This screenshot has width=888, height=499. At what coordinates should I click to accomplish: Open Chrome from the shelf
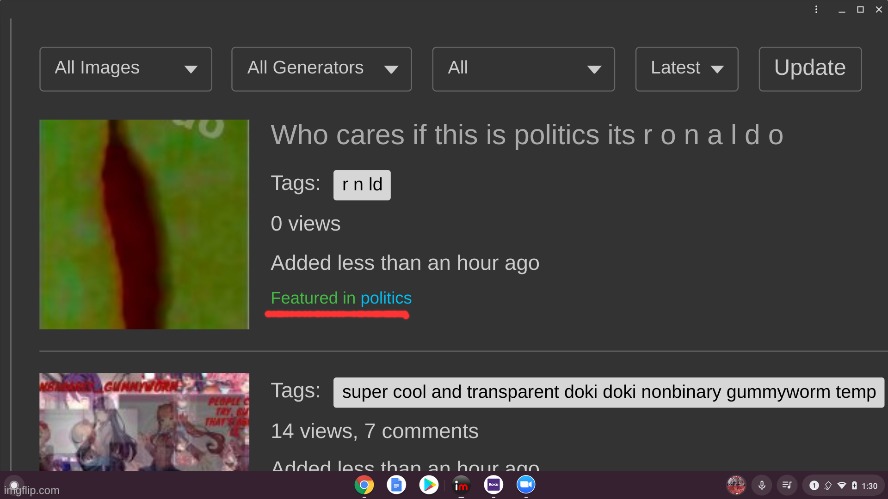pos(364,485)
